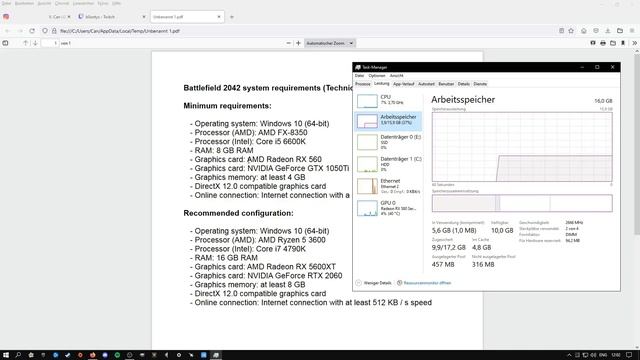The image size is (640, 360).
Task: Click the 'Minimum requirements:' heading
Action: pos(227,106)
